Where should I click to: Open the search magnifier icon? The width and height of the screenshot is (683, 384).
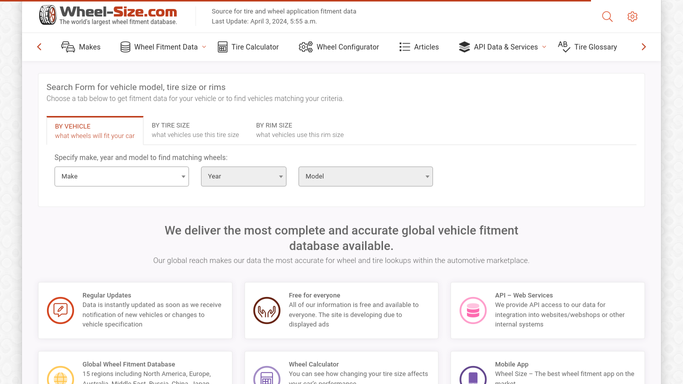[x=607, y=17]
